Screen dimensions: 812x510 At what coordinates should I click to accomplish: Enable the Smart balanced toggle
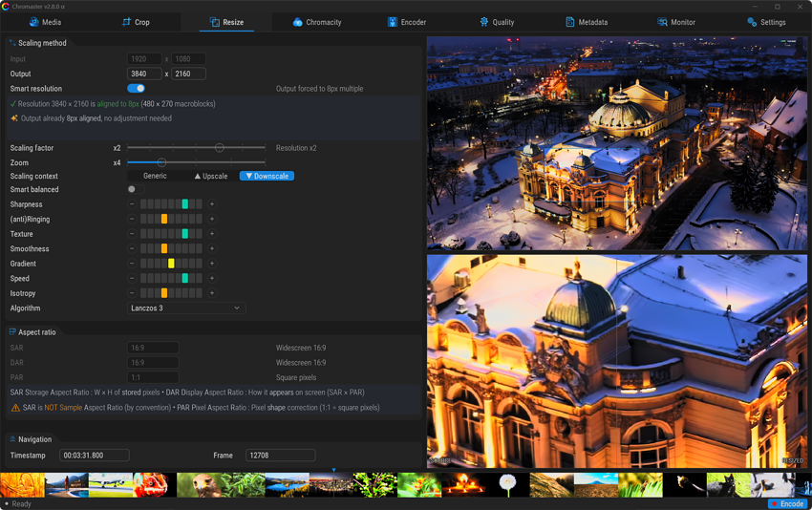(x=136, y=189)
